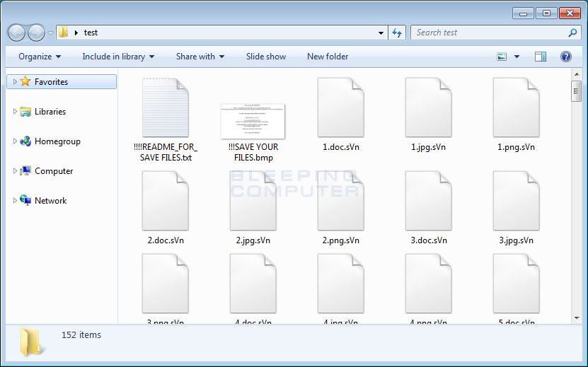Click the Slide show button
588x367 pixels.
click(x=266, y=57)
